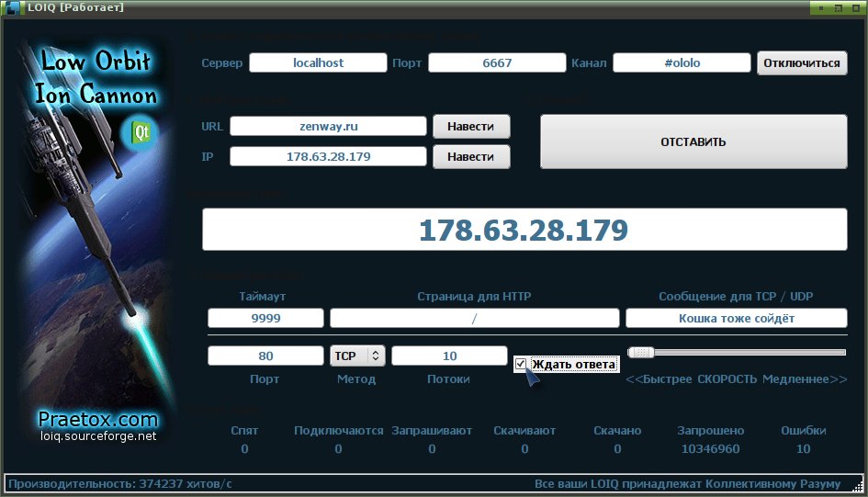Image resolution: width=868 pixels, height=497 pixels.
Task: Click 'Навести' next to IP field
Action: [470, 156]
